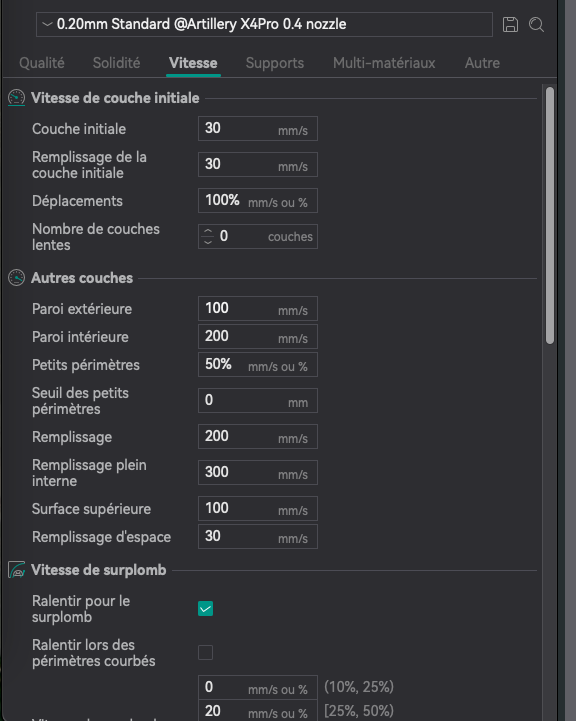Open the Supports tab
The width and height of the screenshot is (576, 721).
coord(275,63)
